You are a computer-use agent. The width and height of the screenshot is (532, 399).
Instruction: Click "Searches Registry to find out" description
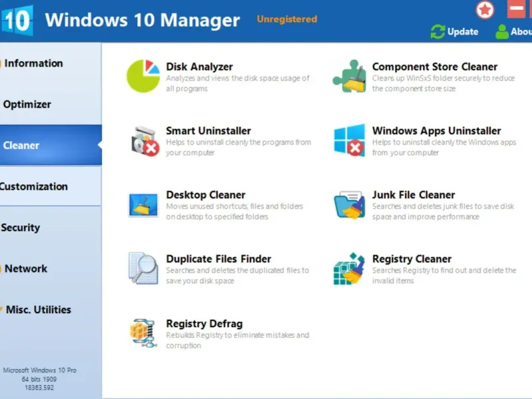click(444, 275)
